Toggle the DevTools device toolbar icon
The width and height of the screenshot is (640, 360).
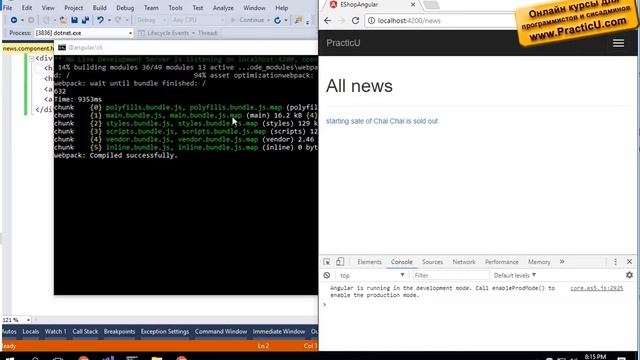340,262
